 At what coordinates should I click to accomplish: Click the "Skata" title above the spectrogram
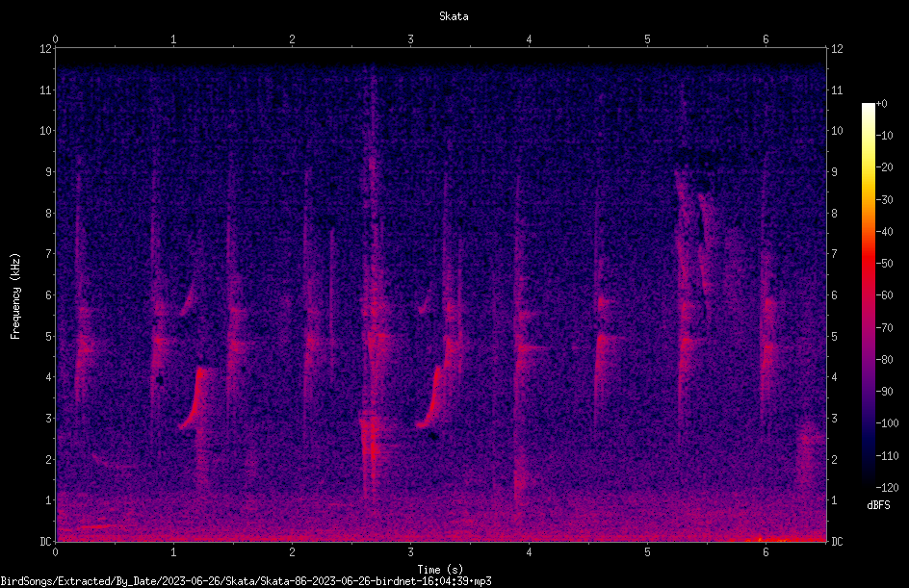[x=454, y=16]
